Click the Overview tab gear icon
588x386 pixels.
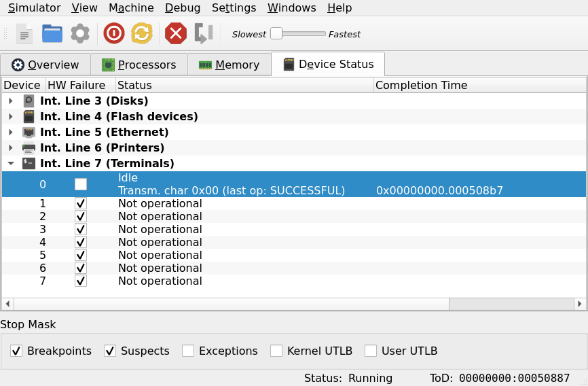click(18, 65)
